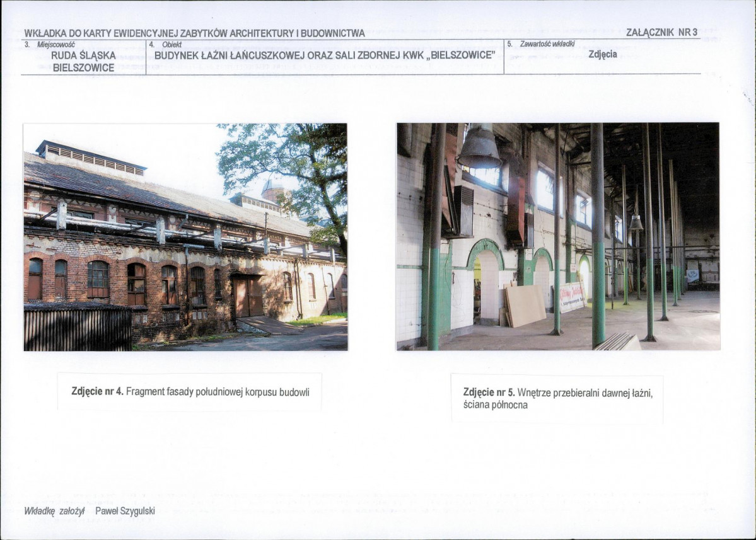Click the 'ZAŁĄCZNIK NR 3' label
This screenshot has width=756, height=540.
(661, 33)
